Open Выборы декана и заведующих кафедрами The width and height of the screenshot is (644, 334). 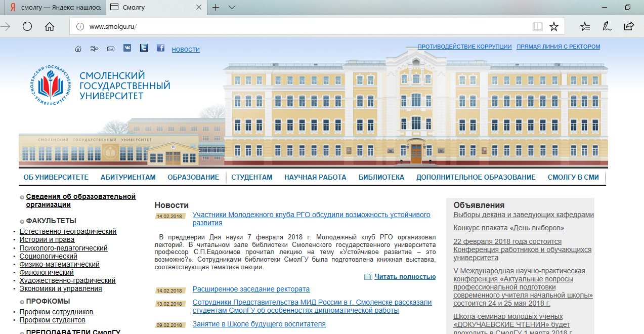(524, 215)
